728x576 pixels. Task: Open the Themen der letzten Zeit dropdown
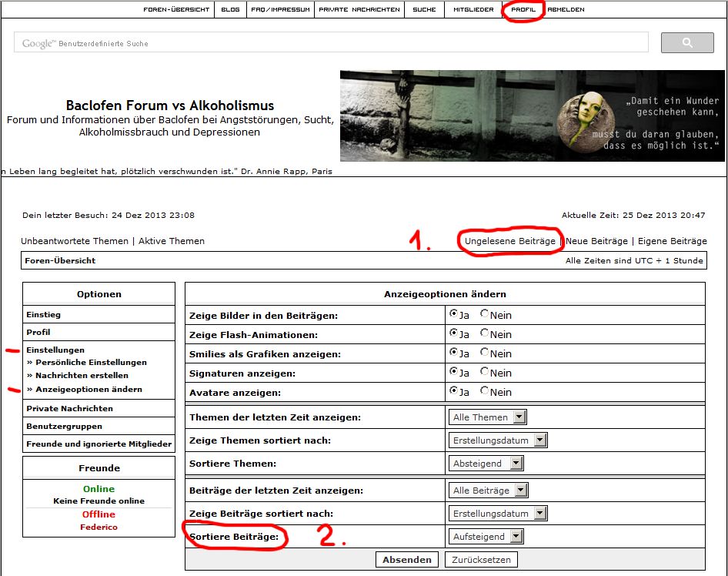(488, 417)
